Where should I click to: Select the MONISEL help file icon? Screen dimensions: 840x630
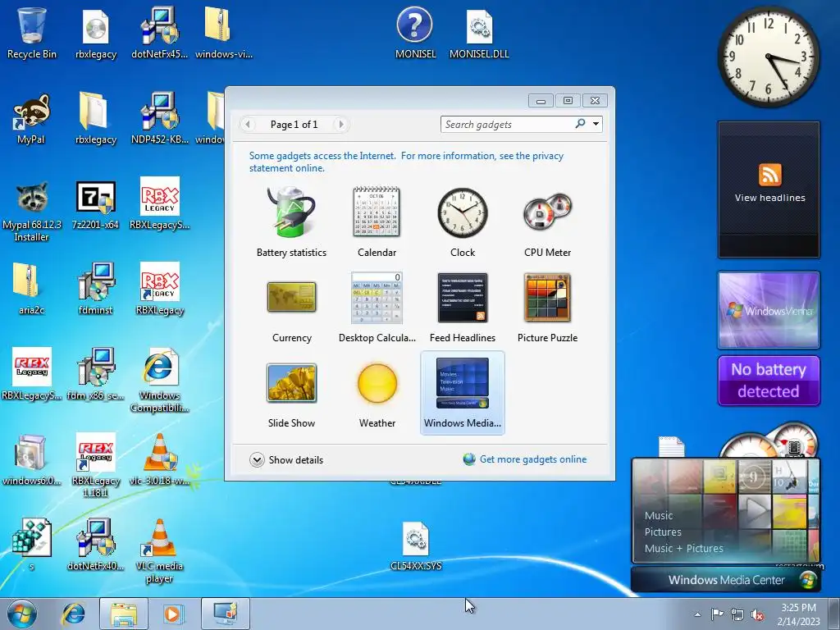[x=415, y=33]
